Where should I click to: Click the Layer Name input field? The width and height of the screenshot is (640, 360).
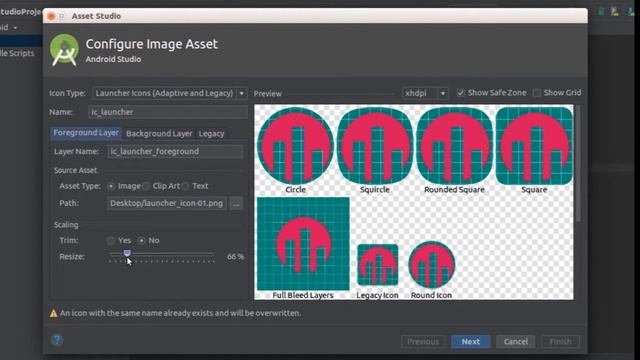[175, 151]
